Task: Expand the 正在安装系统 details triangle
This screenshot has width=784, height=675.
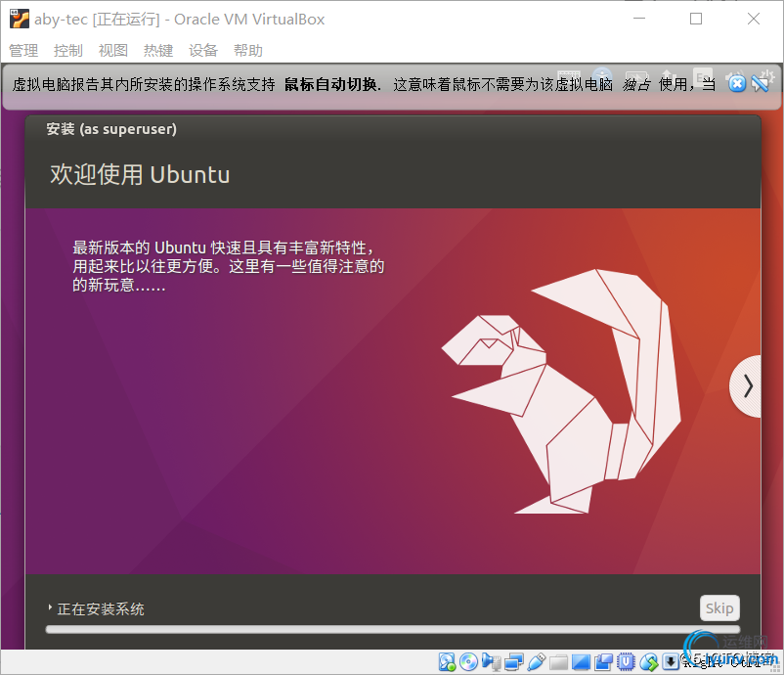Action: pyautogui.click(x=50, y=607)
